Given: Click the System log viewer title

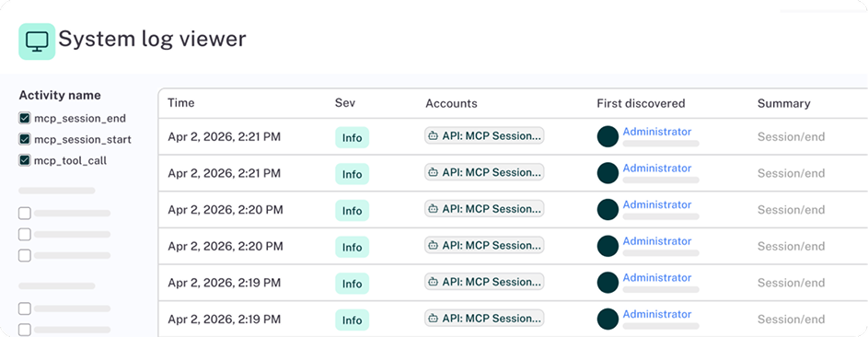Looking at the screenshot, I should click(x=152, y=39).
